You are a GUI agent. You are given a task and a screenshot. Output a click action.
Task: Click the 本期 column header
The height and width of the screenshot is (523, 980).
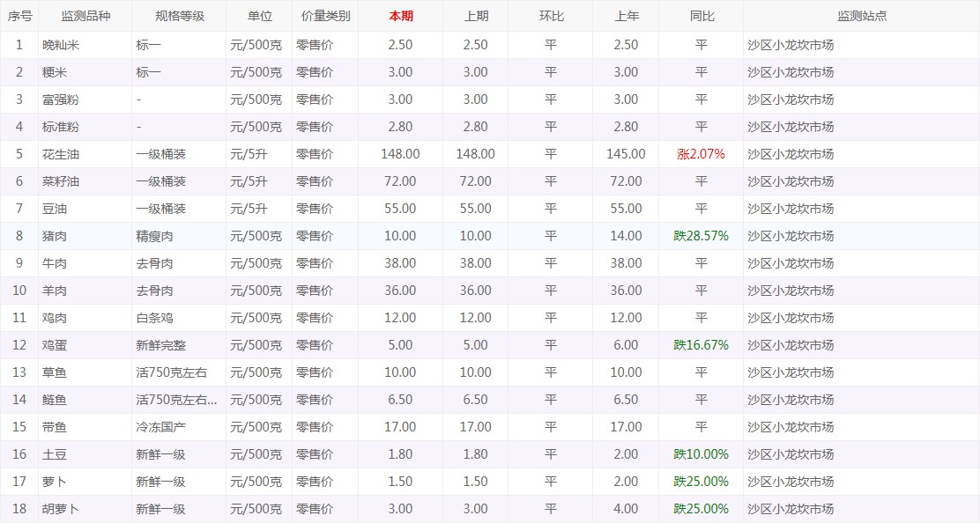tap(400, 16)
